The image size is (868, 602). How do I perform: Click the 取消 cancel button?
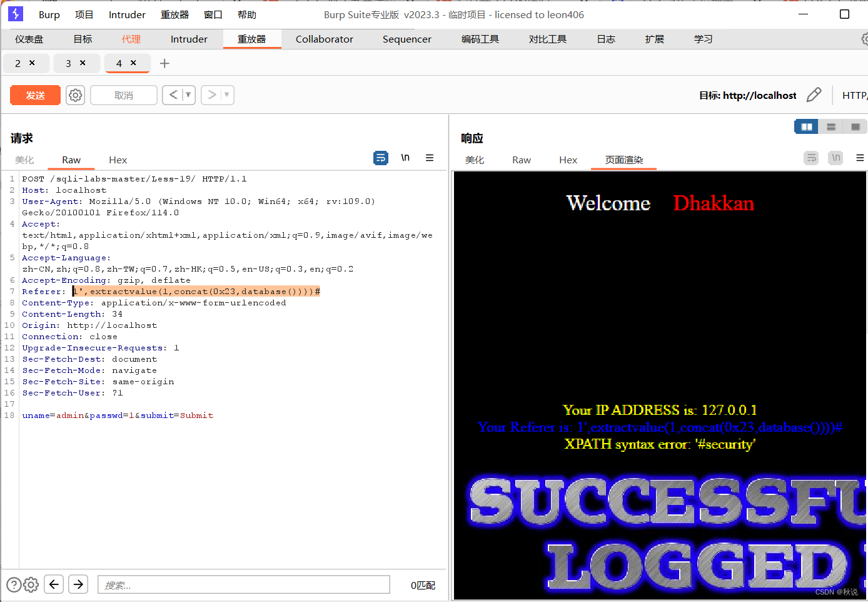pos(124,95)
